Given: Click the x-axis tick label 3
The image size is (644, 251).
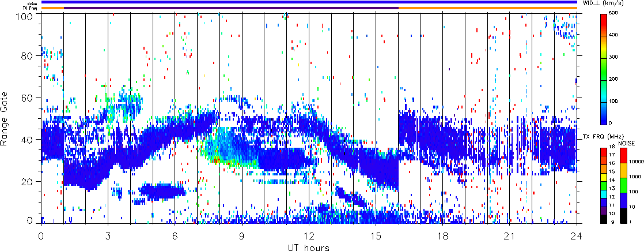Looking at the screenshot, I should (108, 237).
